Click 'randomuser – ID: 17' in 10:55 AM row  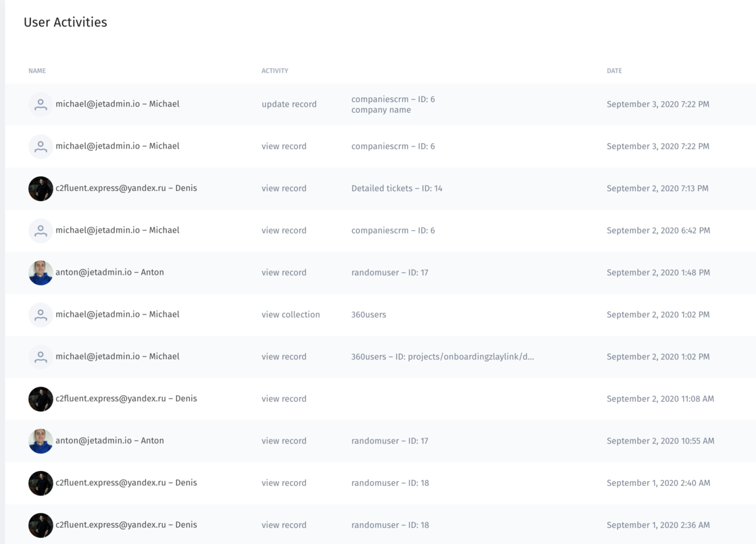389,441
